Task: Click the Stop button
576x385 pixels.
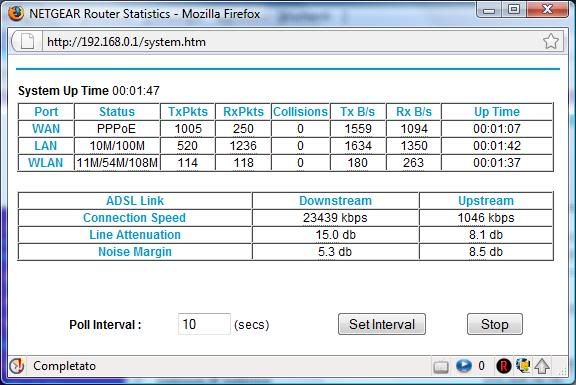Action: coord(494,324)
